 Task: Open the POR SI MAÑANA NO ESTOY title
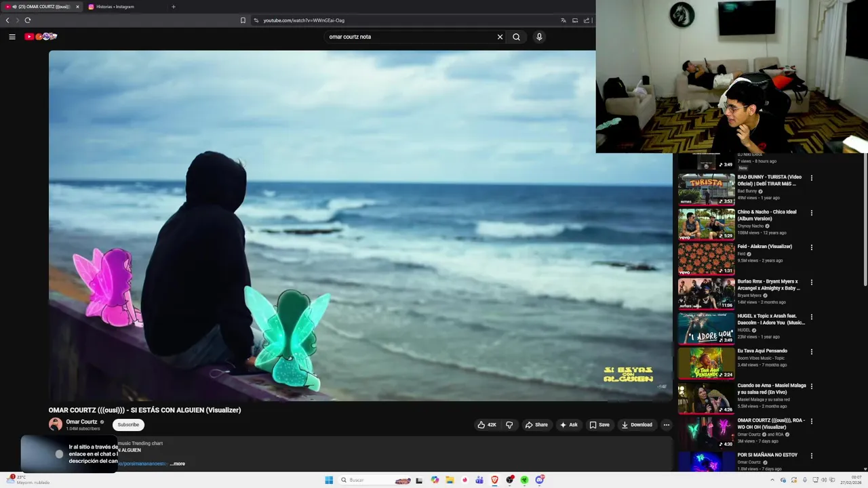(768, 455)
